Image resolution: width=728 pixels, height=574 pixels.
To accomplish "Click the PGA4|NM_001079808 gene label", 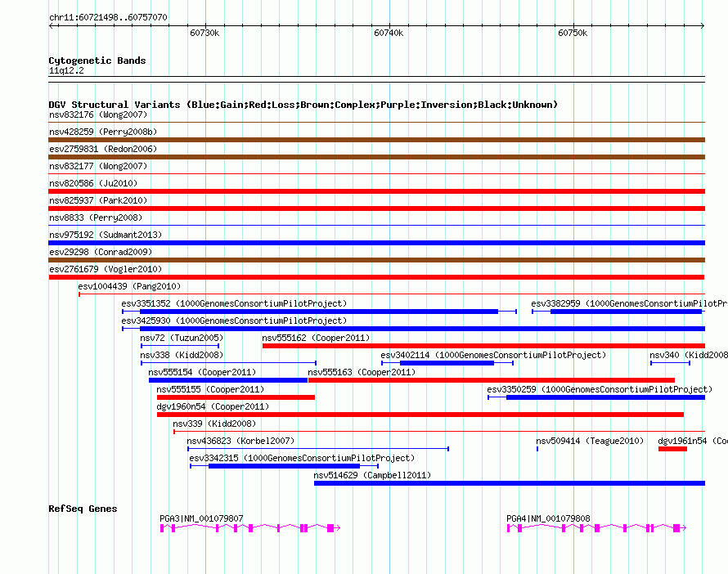I will pyautogui.click(x=548, y=518).
